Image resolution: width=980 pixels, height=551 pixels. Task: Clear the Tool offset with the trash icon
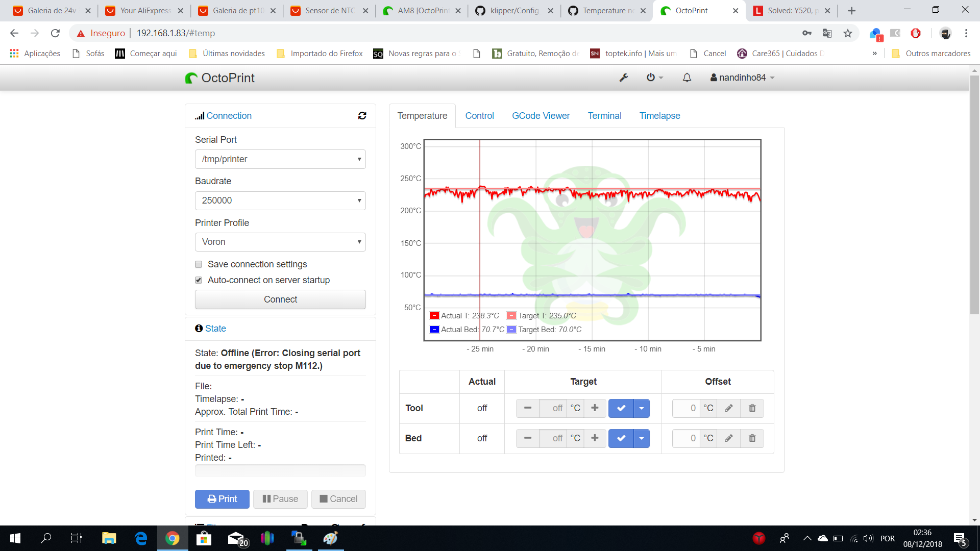coord(752,408)
